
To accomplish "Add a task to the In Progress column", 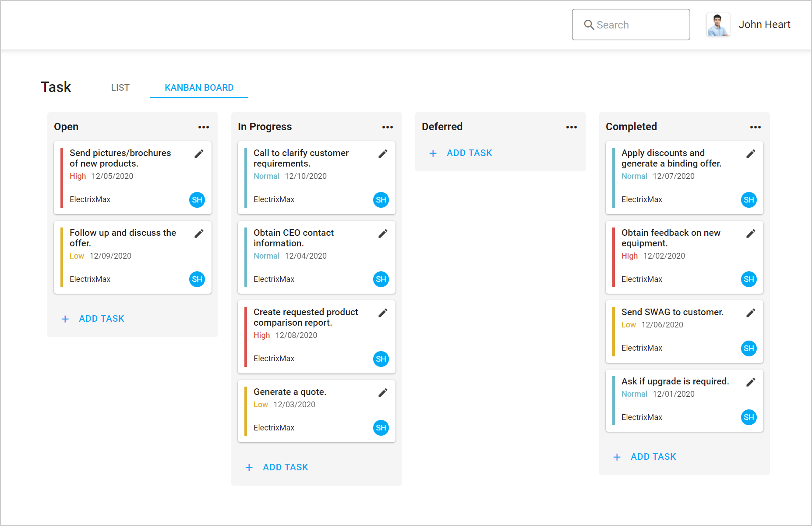I will click(x=277, y=467).
